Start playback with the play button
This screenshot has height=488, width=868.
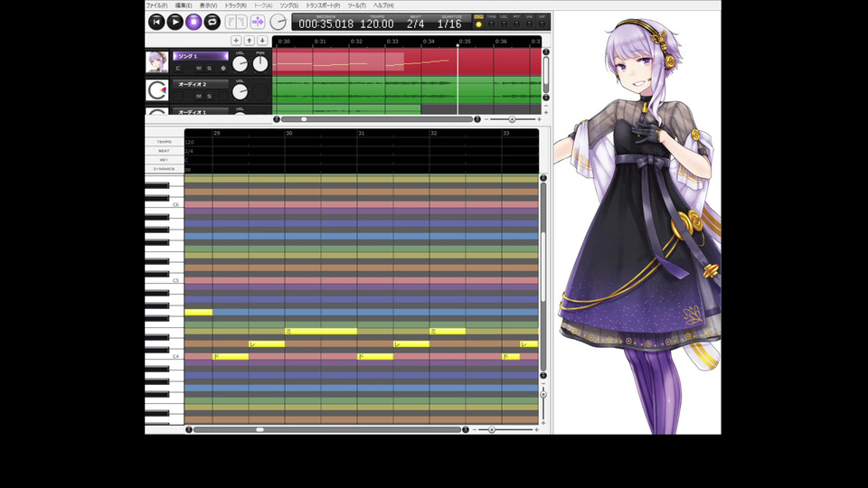(175, 22)
